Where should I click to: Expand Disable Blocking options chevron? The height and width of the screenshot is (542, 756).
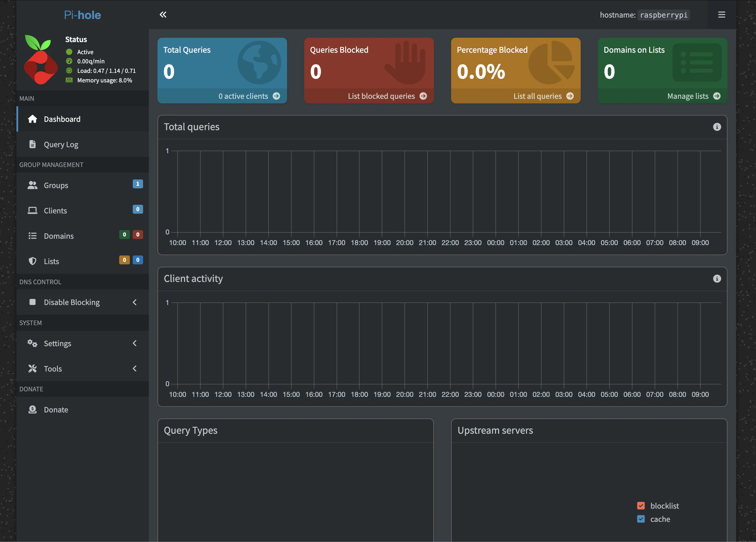point(135,302)
